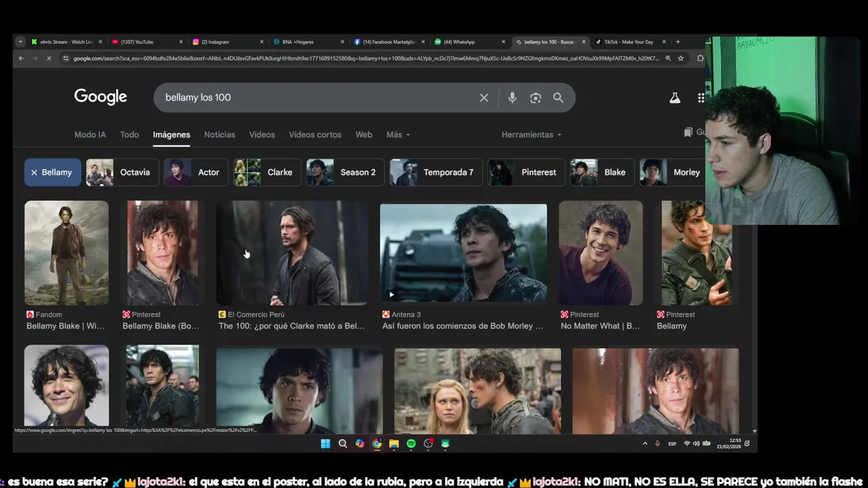Open the Windows Start menu
868x488 pixels.
(325, 443)
